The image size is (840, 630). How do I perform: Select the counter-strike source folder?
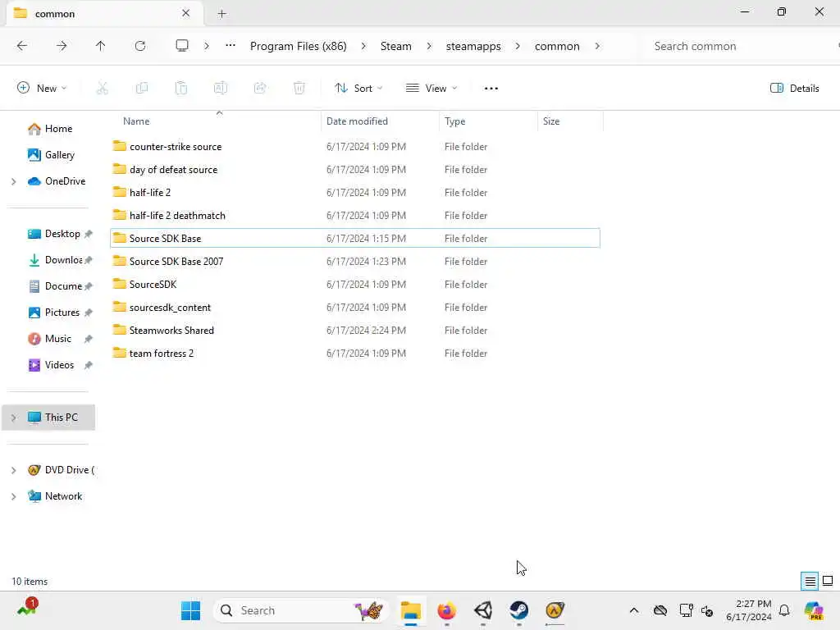pyautogui.click(x=354, y=147)
